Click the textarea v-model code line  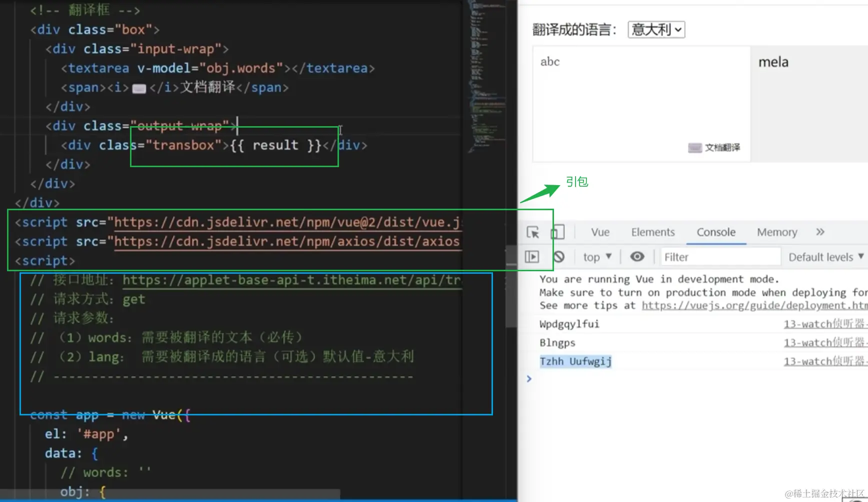point(217,68)
